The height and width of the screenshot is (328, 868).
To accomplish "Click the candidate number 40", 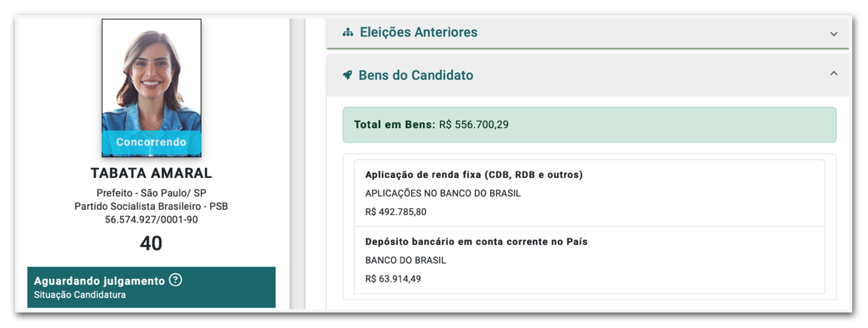I will point(151,244).
